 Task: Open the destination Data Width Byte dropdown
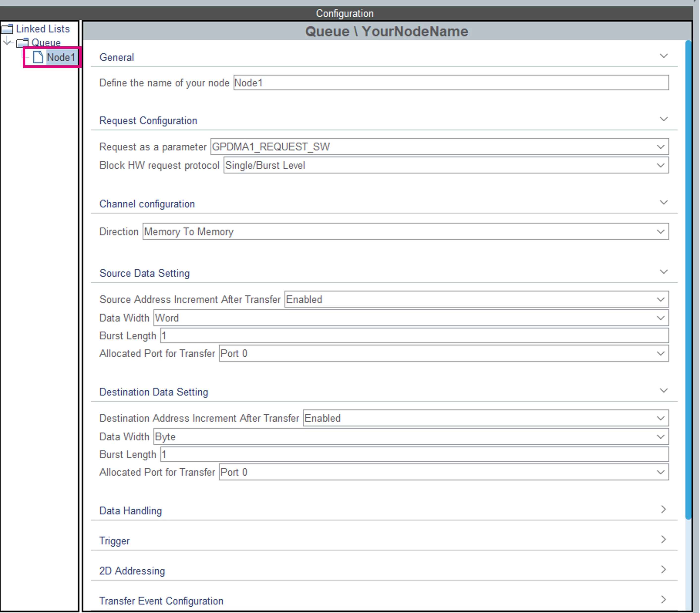[x=411, y=436]
